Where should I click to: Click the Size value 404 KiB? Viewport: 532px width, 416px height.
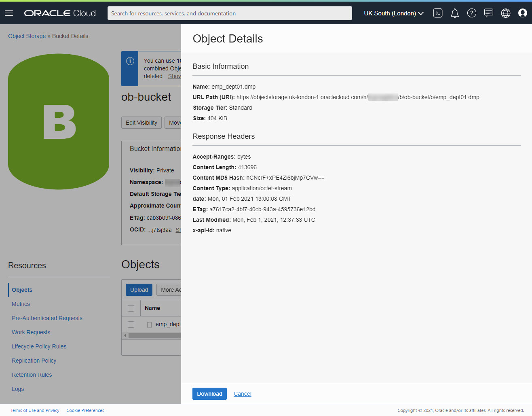point(217,118)
